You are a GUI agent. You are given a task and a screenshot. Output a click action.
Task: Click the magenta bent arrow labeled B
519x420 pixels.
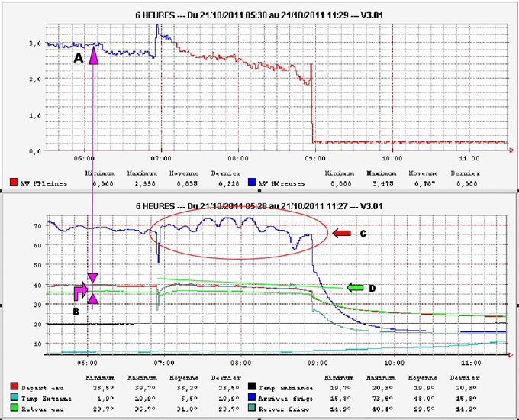81,291
